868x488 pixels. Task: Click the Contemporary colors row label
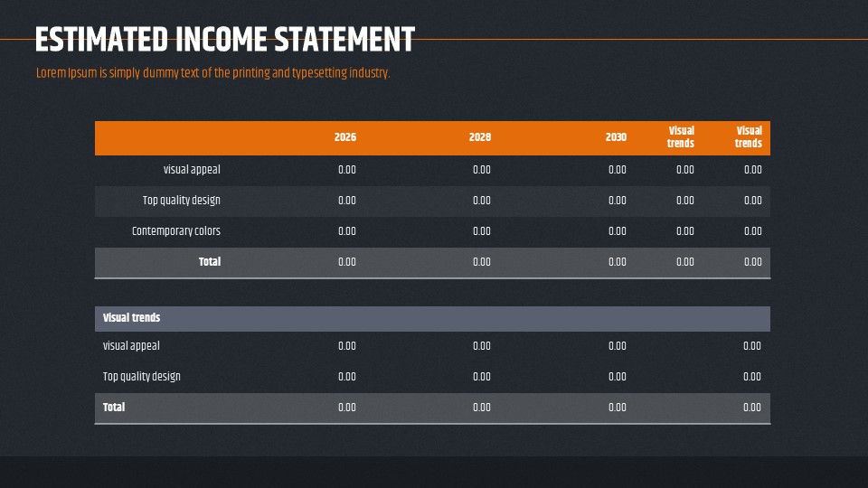pyautogui.click(x=176, y=231)
